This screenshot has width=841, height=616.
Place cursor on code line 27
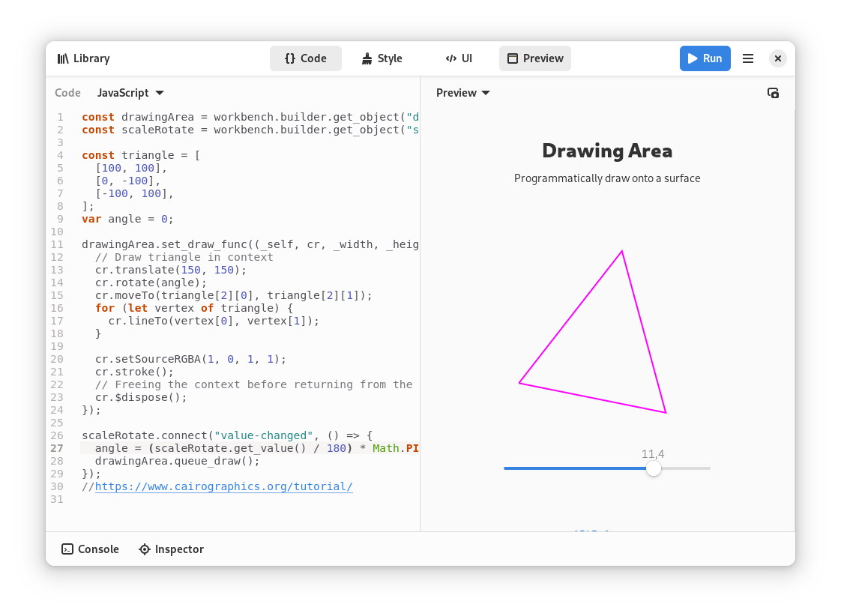click(x=250, y=448)
